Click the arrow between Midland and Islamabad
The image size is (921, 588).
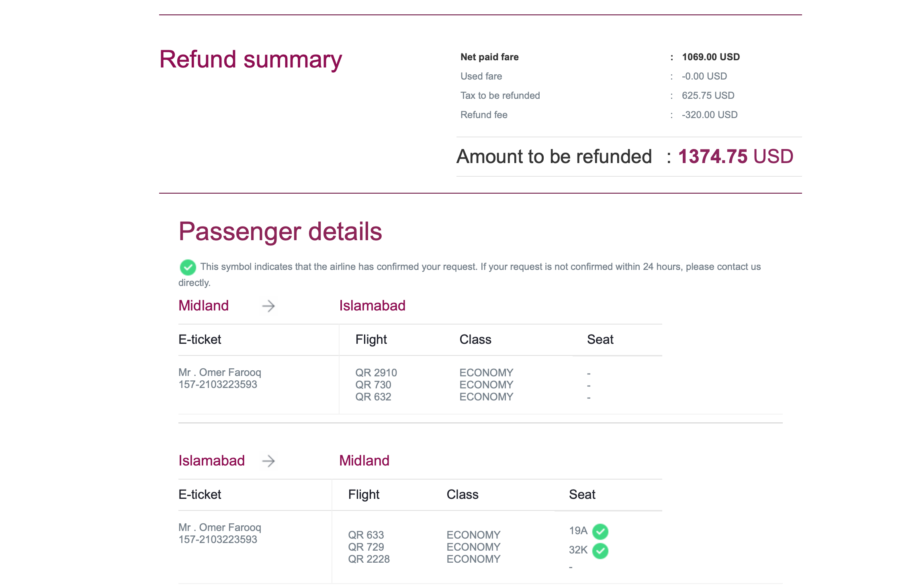point(268,306)
